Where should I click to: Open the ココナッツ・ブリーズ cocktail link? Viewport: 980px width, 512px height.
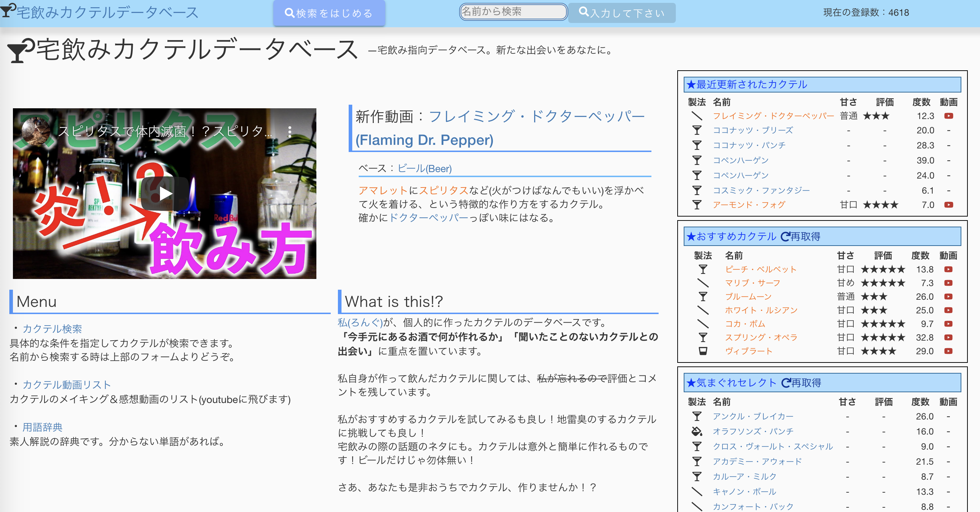pyautogui.click(x=753, y=130)
